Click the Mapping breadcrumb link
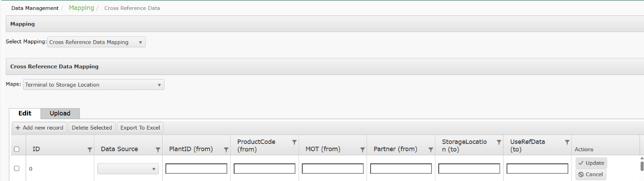The width and height of the screenshot is (644, 181). click(82, 8)
